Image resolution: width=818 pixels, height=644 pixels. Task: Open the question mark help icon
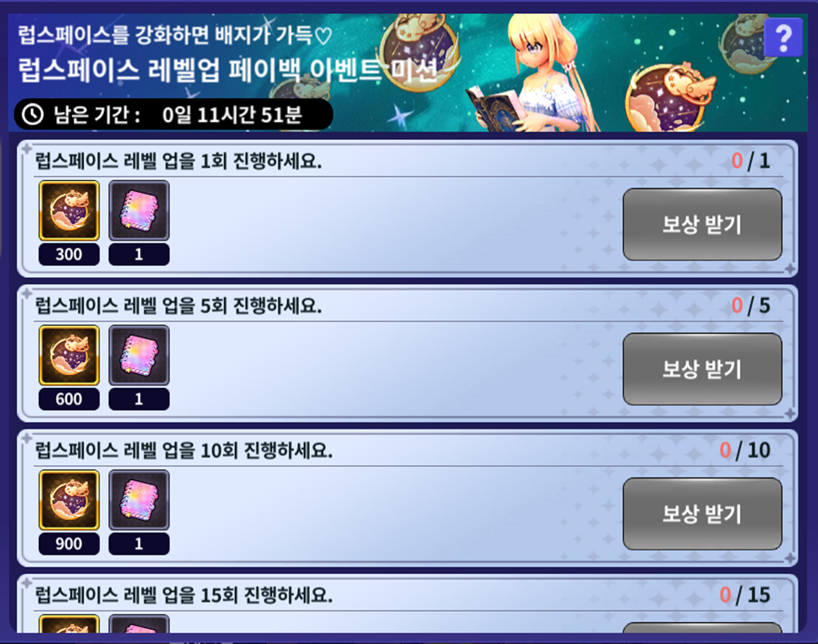coord(783,38)
